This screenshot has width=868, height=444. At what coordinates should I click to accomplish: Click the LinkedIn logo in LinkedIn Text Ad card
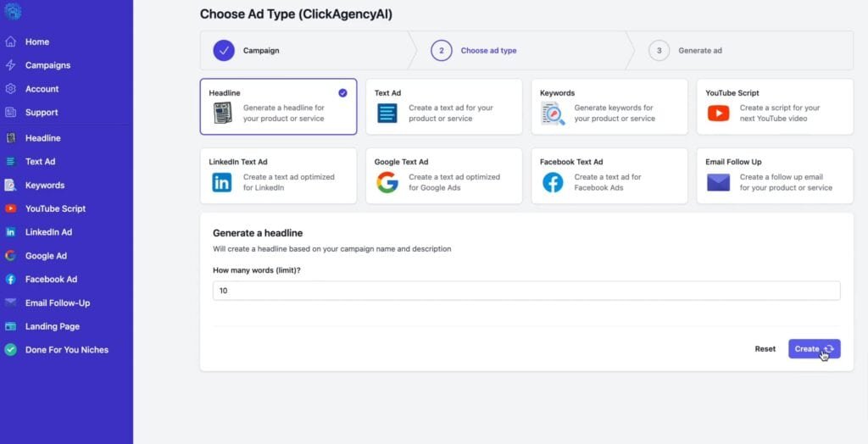pyautogui.click(x=222, y=182)
